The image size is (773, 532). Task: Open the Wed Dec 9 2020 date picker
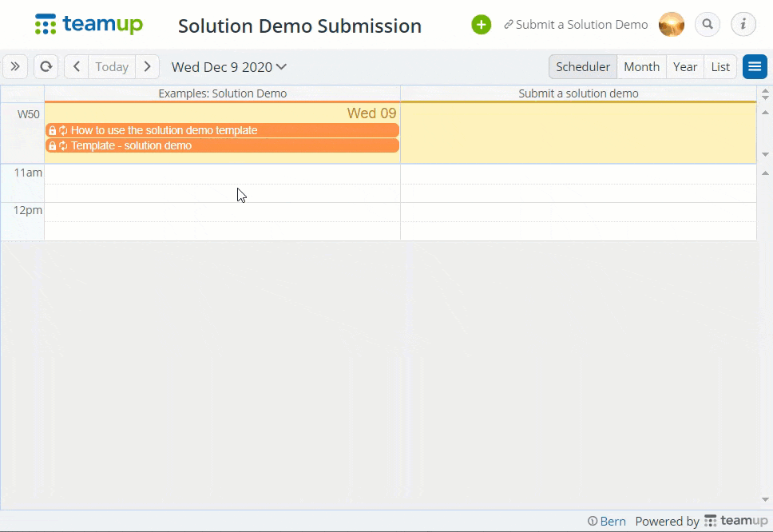click(x=228, y=67)
